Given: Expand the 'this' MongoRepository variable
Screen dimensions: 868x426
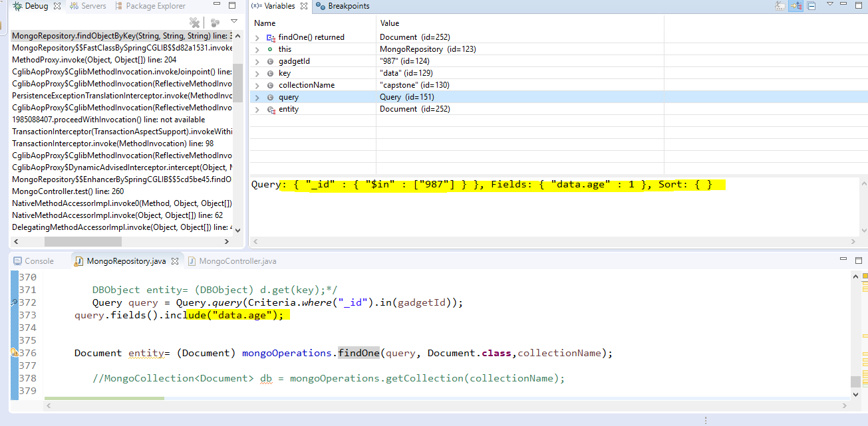Looking at the screenshot, I should tap(257, 49).
